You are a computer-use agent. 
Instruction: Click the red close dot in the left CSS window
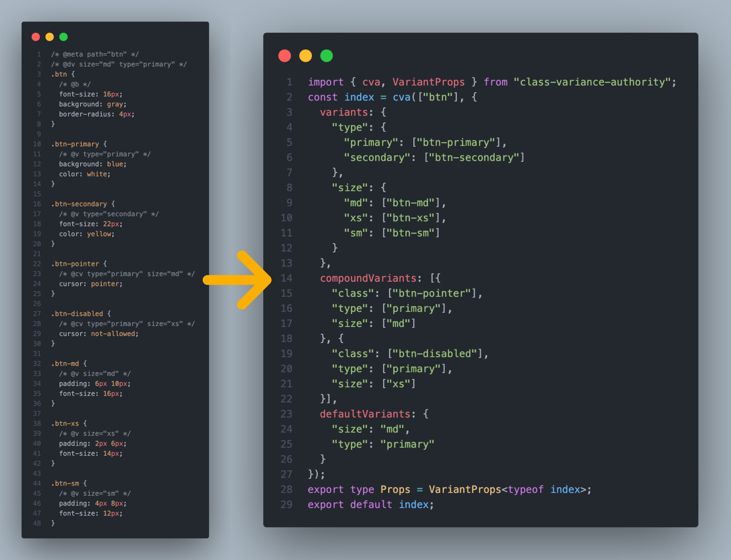tap(36, 37)
